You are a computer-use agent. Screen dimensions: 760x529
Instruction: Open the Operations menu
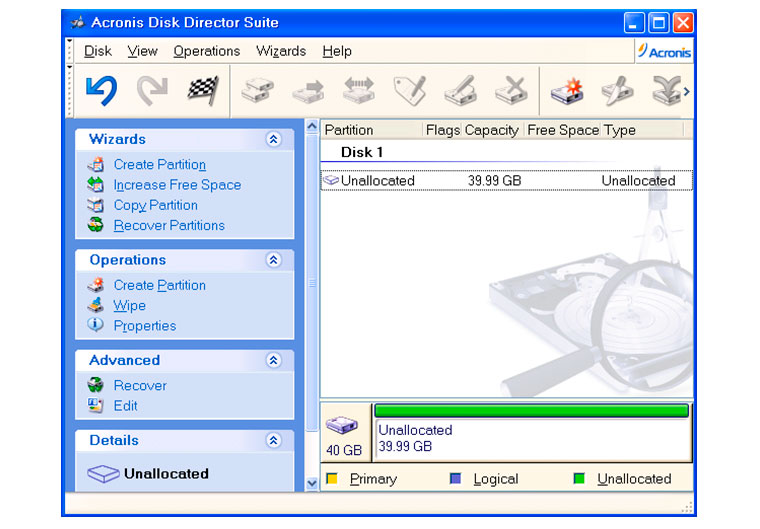tap(206, 51)
